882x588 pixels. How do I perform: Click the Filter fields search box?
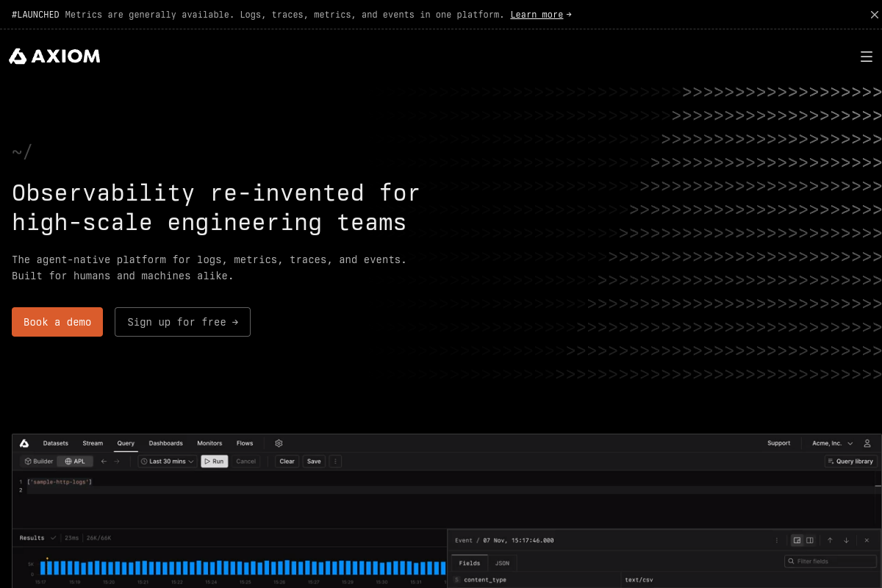pyautogui.click(x=831, y=562)
